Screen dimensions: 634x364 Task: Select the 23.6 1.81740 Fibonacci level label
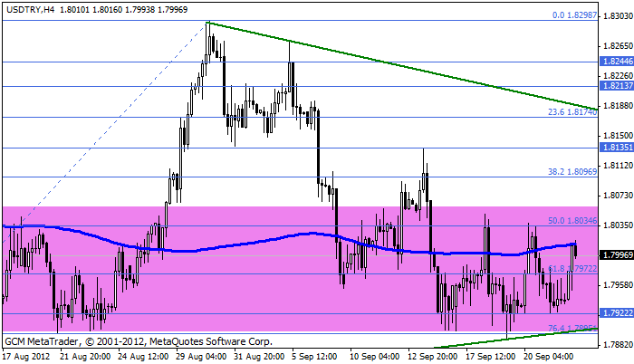[x=572, y=112]
